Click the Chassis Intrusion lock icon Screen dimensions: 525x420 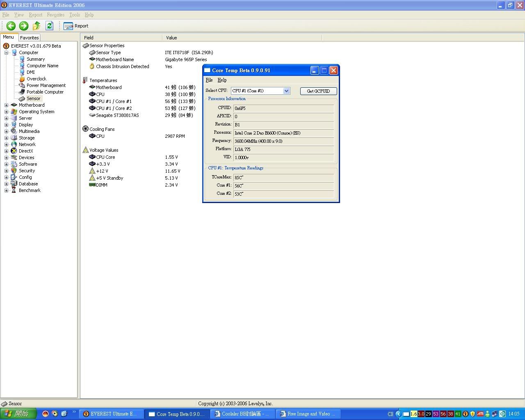pos(92,66)
